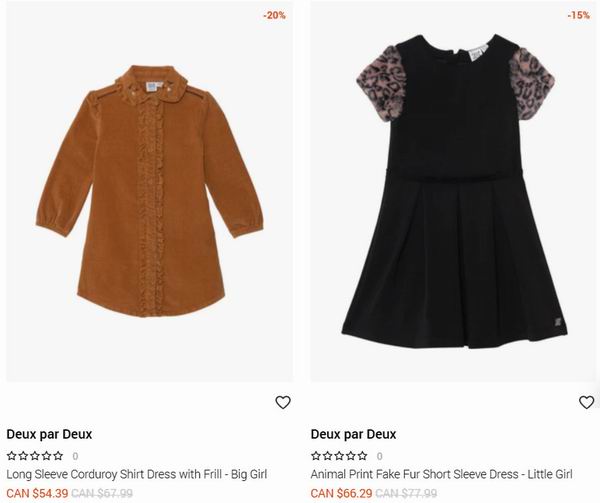Image resolution: width=600 pixels, height=503 pixels.
Task: Click fifth rating star under animal print dress
Action: pos(362,456)
